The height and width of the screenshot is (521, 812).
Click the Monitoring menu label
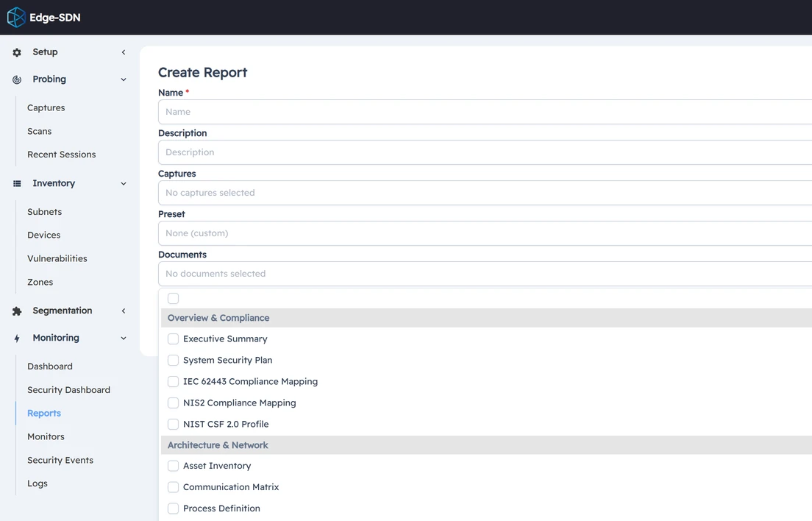point(56,338)
